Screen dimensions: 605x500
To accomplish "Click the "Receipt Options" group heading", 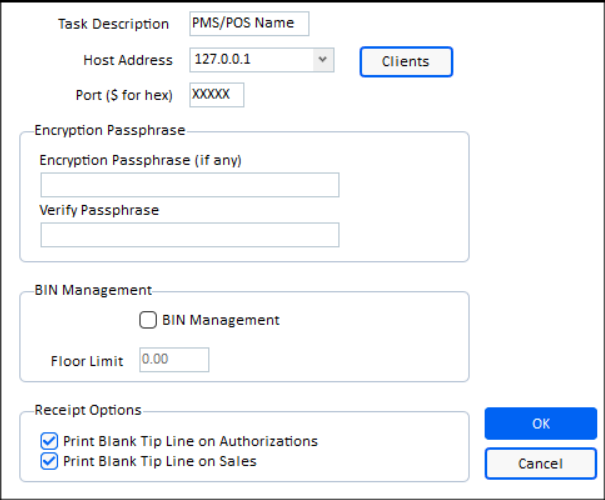I will (x=88, y=410).
